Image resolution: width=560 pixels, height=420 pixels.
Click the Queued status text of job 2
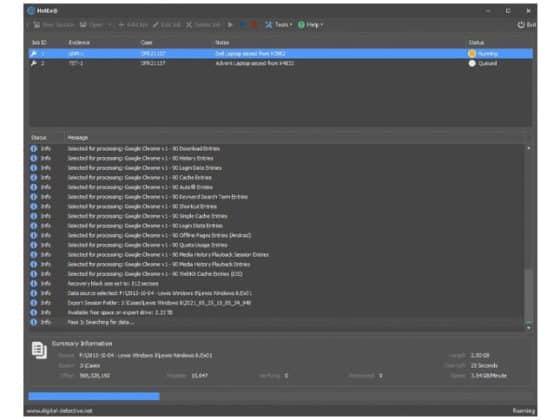[488, 63]
